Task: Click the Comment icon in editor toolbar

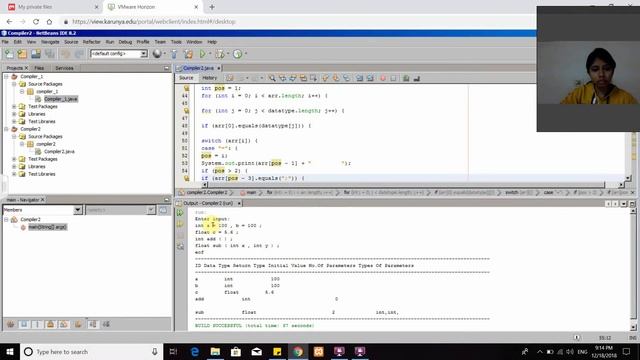Action: pyautogui.click(x=406, y=78)
